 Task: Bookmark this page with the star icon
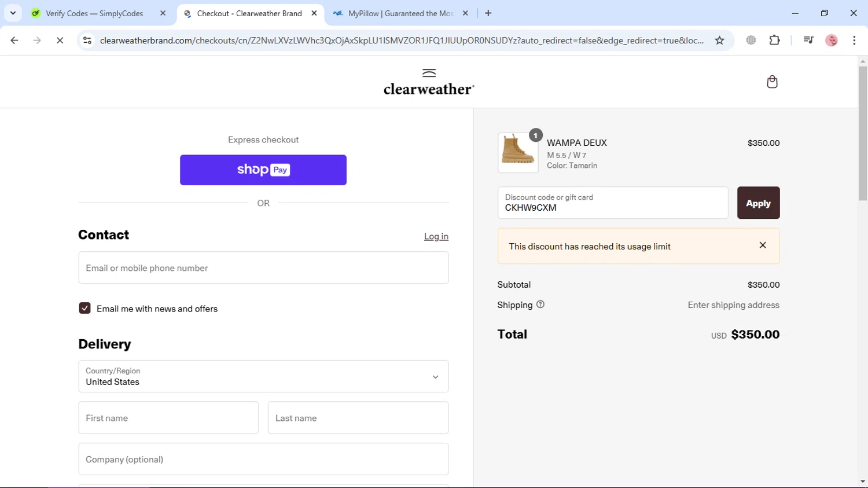(719, 40)
